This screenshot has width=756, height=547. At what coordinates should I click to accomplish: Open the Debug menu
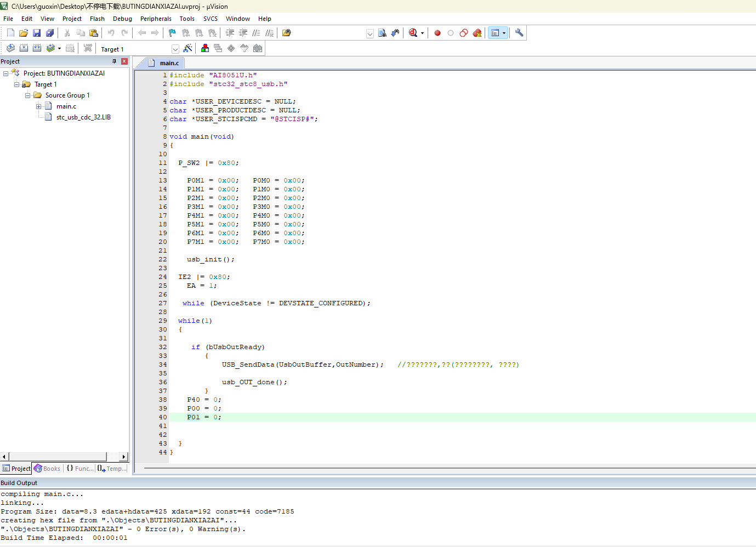[122, 19]
